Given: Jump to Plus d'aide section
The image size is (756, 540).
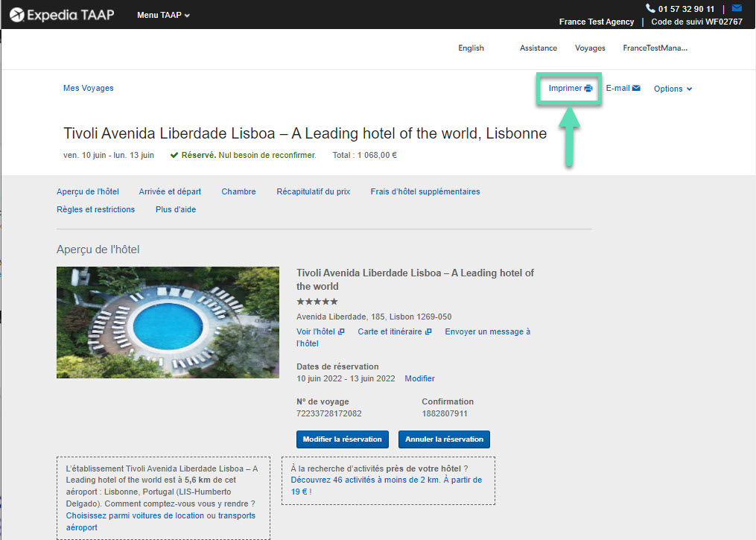Looking at the screenshot, I should (x=176, y=209).
